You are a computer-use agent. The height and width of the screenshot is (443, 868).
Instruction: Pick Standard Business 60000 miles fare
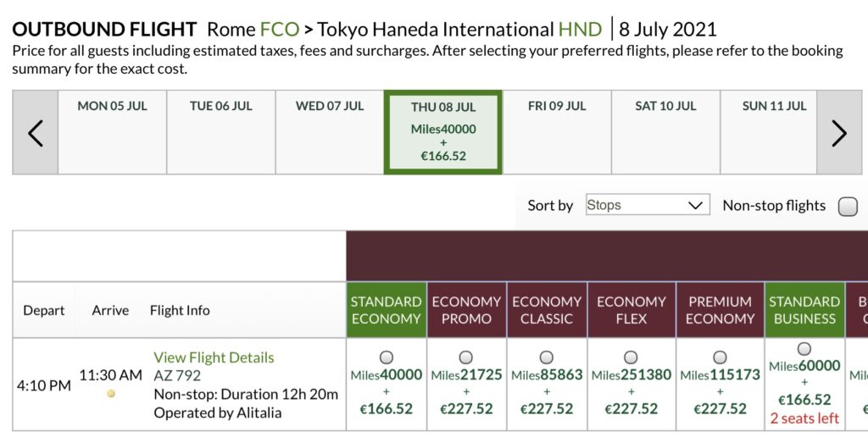click(804, 349)
